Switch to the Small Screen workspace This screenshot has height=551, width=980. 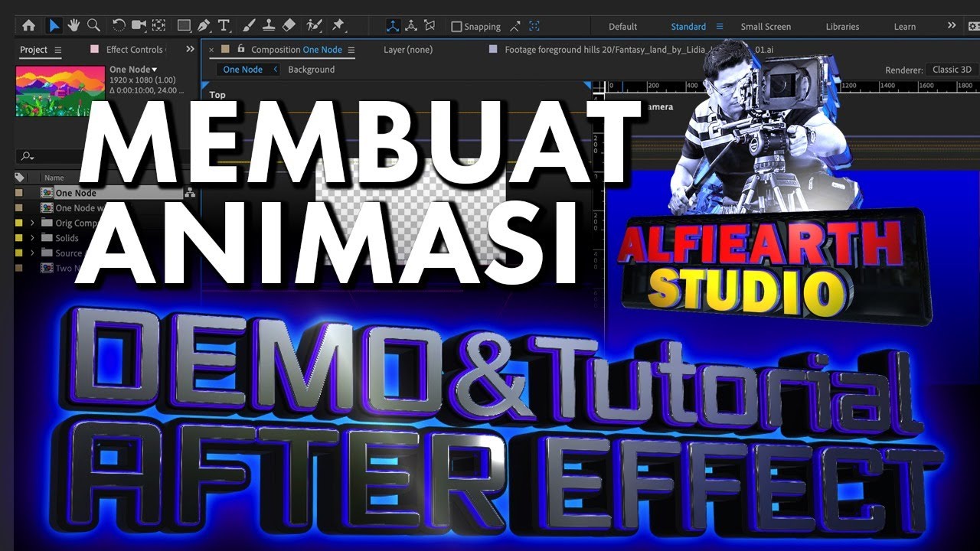point(766,27)
